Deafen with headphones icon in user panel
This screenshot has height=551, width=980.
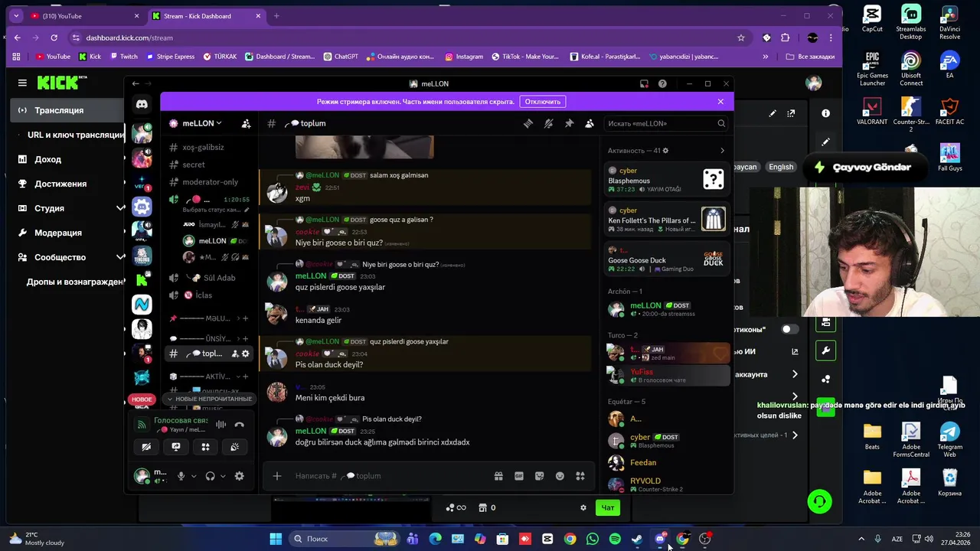[x=210, y=476]
